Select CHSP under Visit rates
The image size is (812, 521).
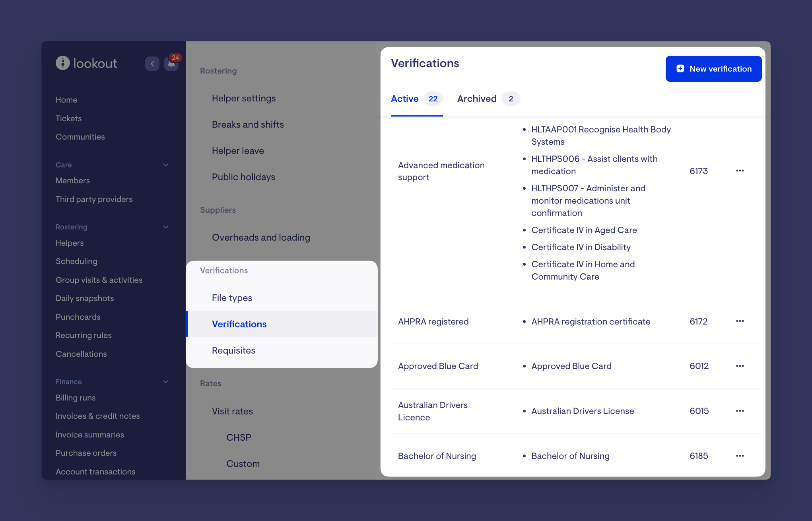[239, 437]
